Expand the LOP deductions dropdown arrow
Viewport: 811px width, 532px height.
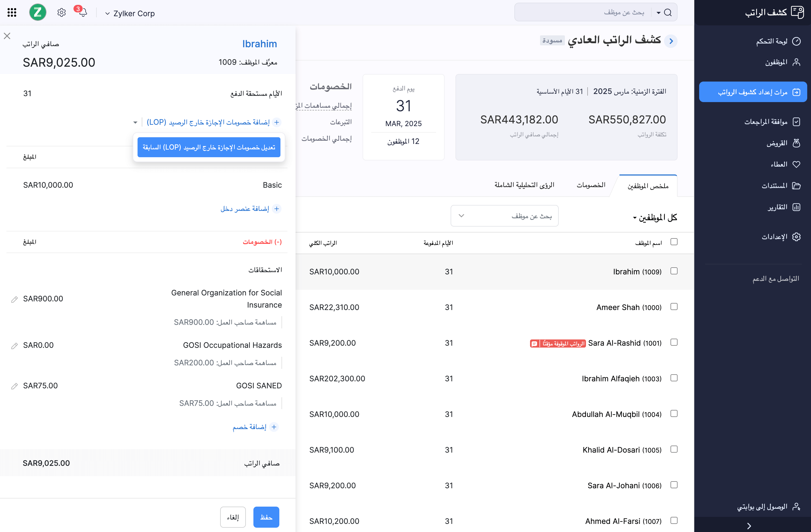click(135, 122)
